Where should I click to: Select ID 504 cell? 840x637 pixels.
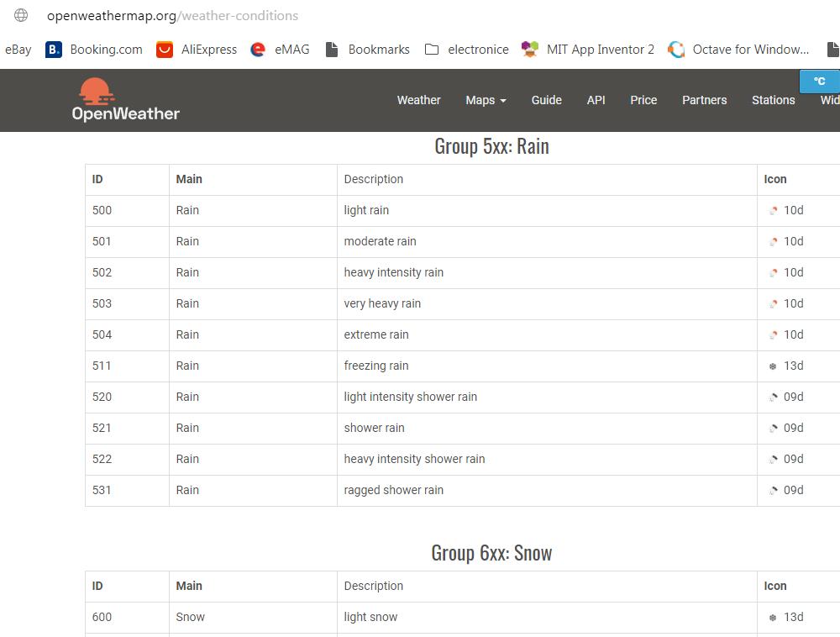(127, 334)
